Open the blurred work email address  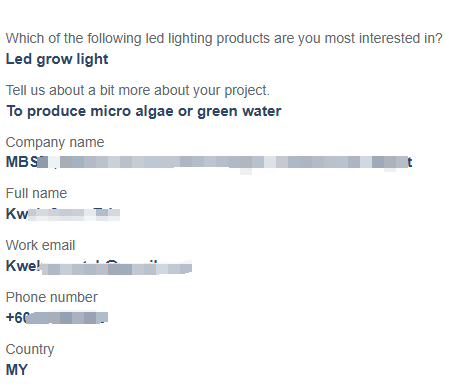[x=99, y=266]
